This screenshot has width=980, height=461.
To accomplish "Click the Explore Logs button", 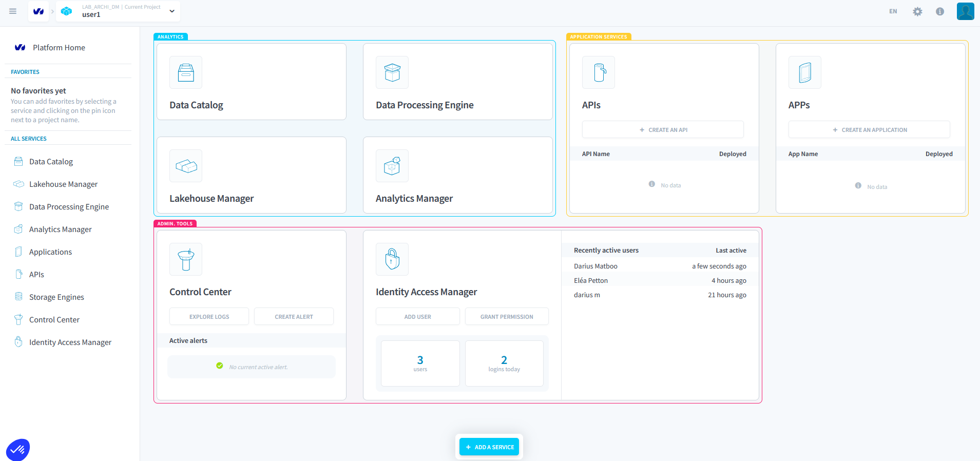I will point(209,317).
